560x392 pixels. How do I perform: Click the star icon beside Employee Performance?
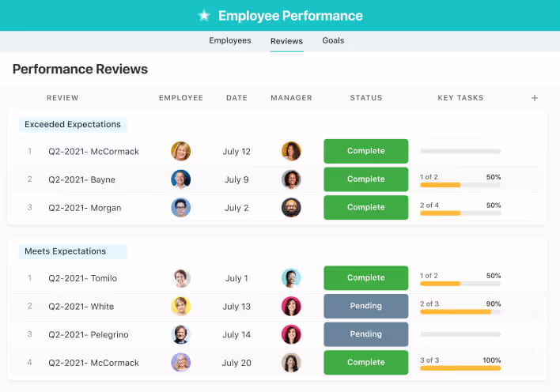point(204,16)
